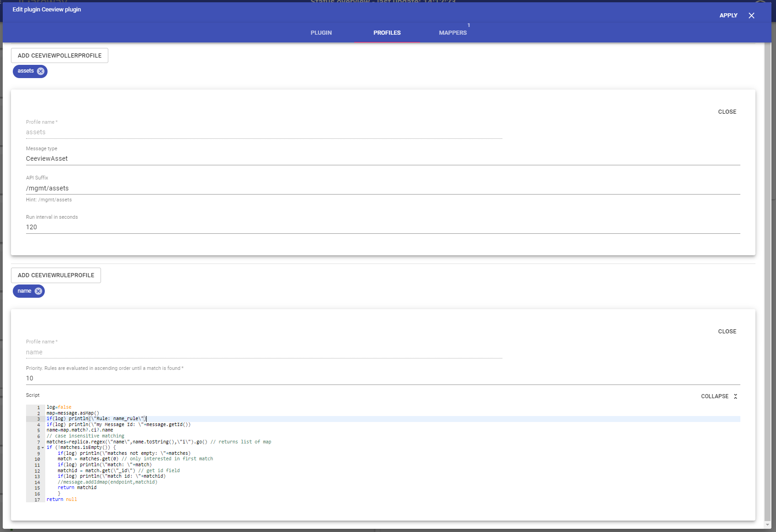Close the Edit plugin dialog
776x532 pixels.
pos(751,16)
